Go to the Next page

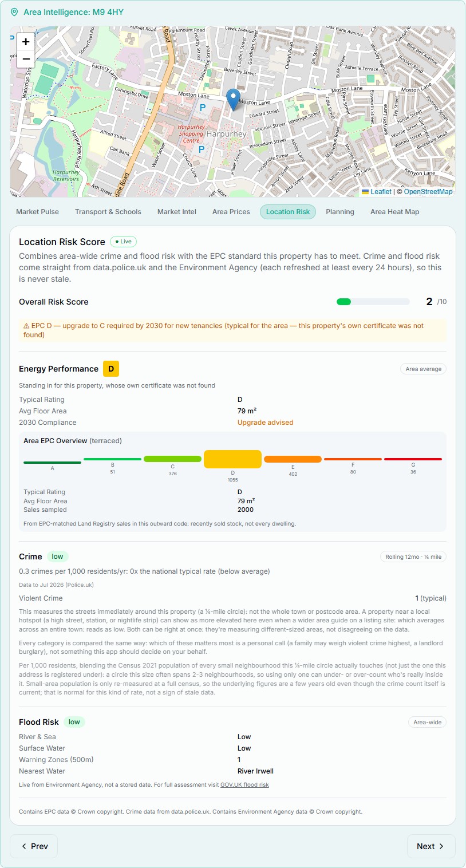coord(431,846)
